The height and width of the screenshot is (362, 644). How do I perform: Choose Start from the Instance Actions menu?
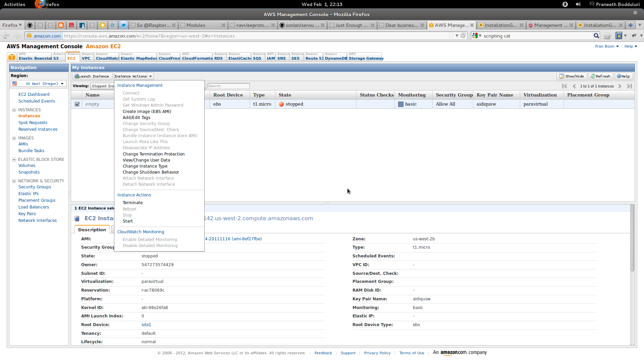[x=127, y=221]
